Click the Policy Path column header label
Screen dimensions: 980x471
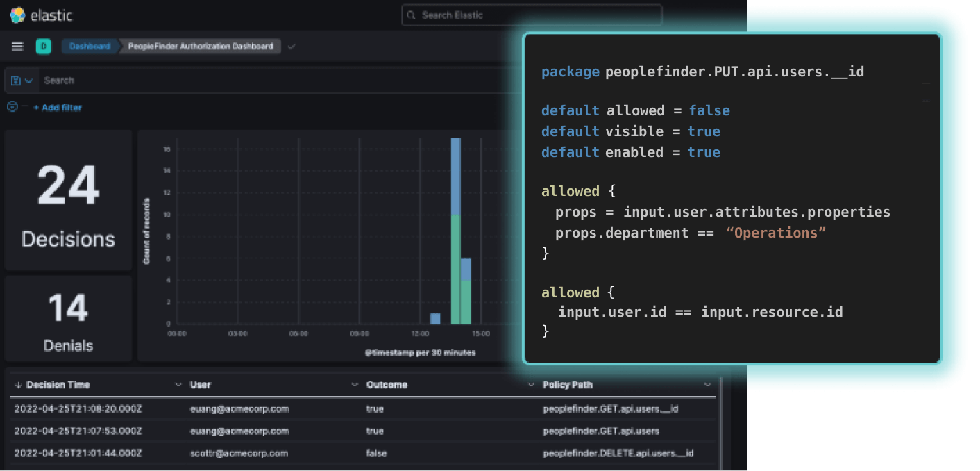click(568, 385)
